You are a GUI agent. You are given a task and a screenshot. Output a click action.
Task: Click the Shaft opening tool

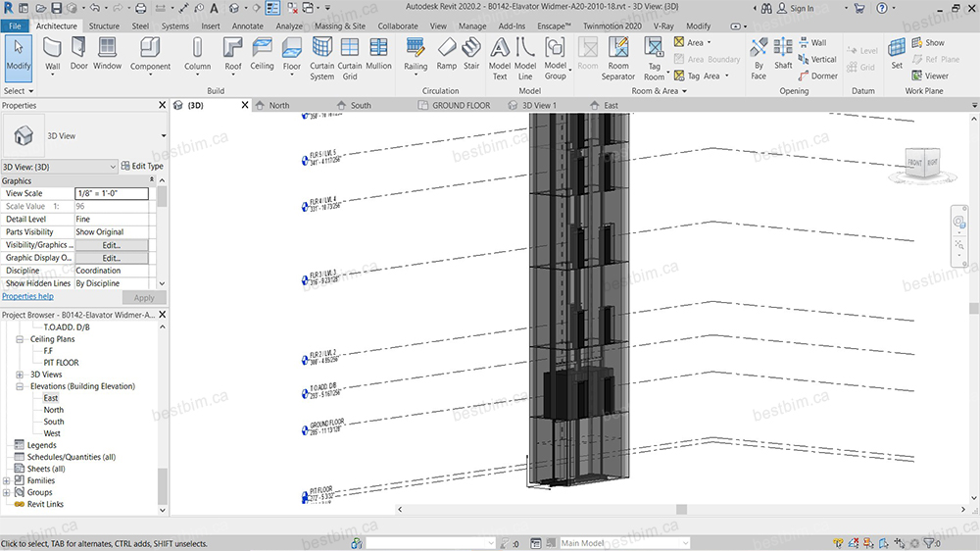tap(783, 52)
